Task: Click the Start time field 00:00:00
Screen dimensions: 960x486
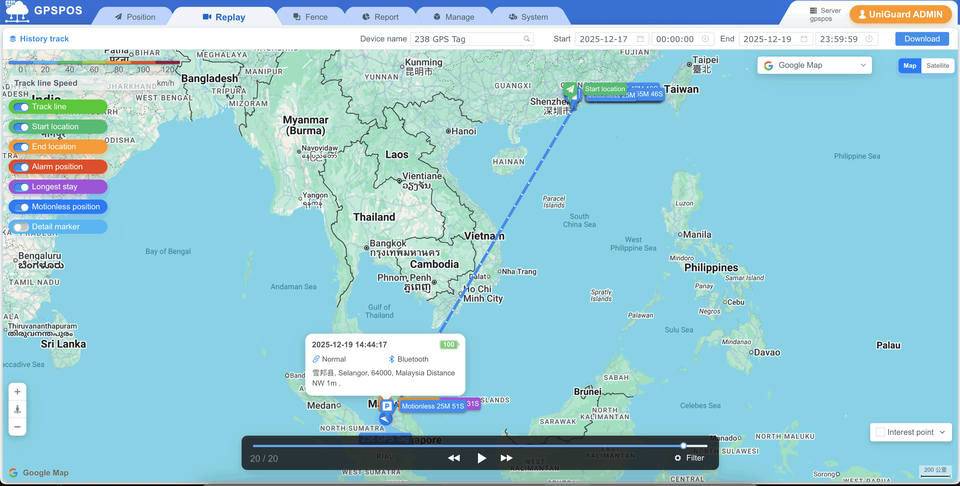Action: click(x=683, y=39)
